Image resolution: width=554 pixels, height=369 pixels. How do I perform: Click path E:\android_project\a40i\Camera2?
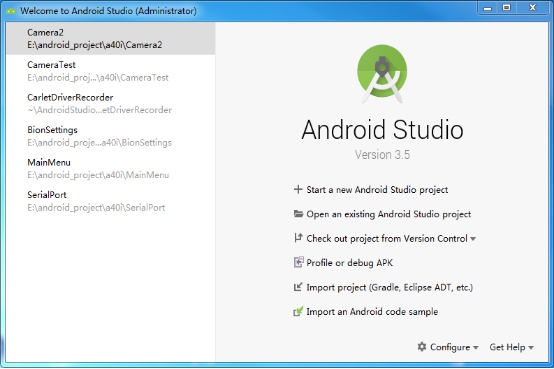point(95,45)
